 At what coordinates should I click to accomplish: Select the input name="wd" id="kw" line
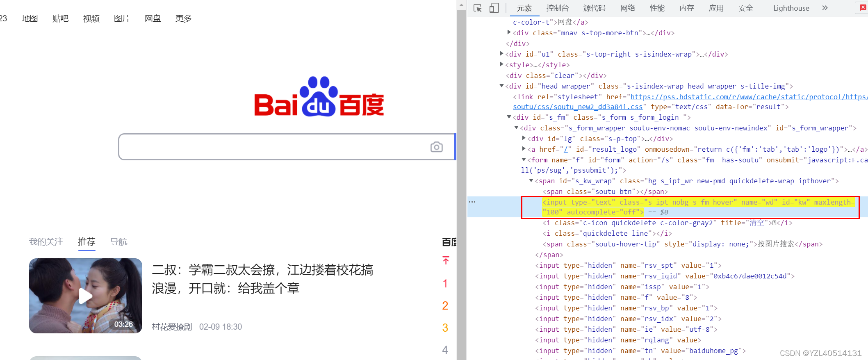click(x=698, y=207)
